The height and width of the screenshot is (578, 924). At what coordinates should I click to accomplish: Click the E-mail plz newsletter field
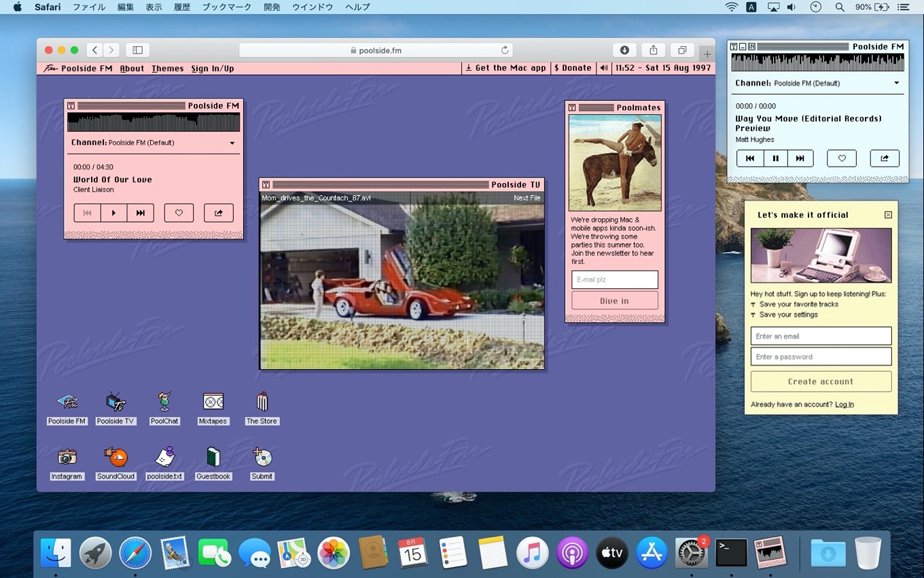click(x=615, y=279)
